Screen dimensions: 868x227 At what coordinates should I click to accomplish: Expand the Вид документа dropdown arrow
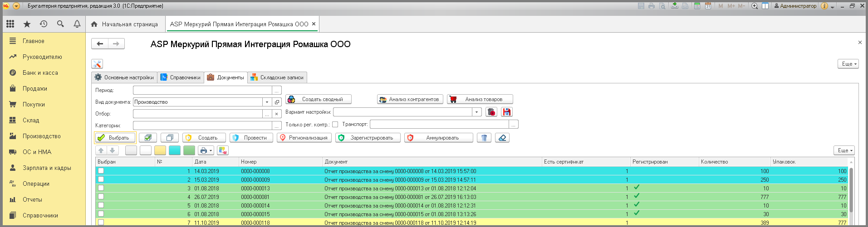267,102
